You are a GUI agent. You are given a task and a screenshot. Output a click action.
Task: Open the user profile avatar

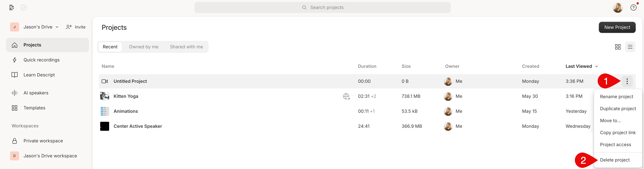[617, 7]
